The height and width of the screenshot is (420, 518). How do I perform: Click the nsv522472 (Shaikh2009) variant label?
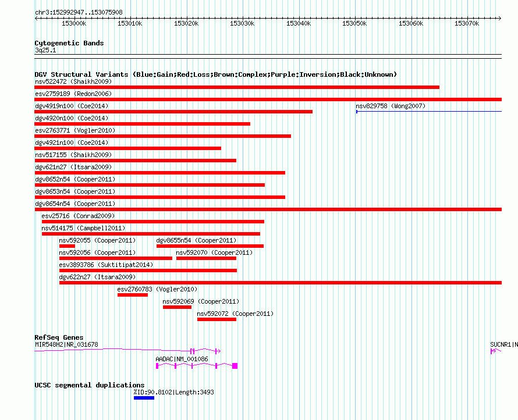(x=73, y=81)
